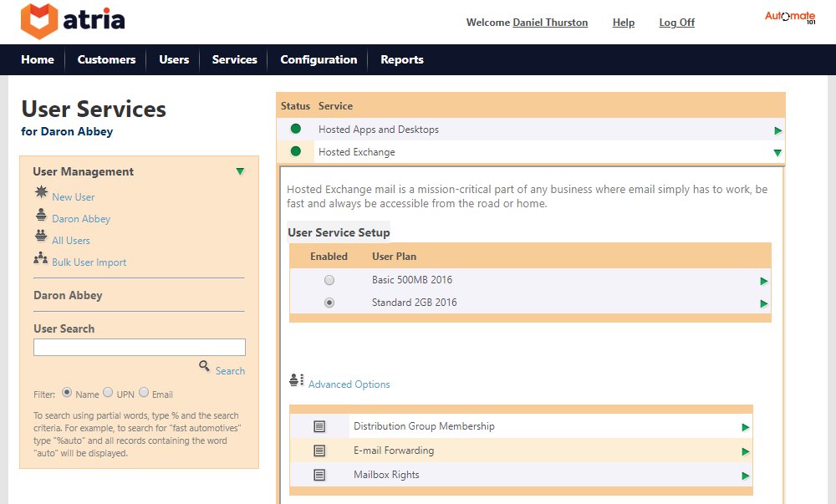Click the Standard 2GB 2016 plan text
The height and width of the screenshot is (504, 836).
415,303
